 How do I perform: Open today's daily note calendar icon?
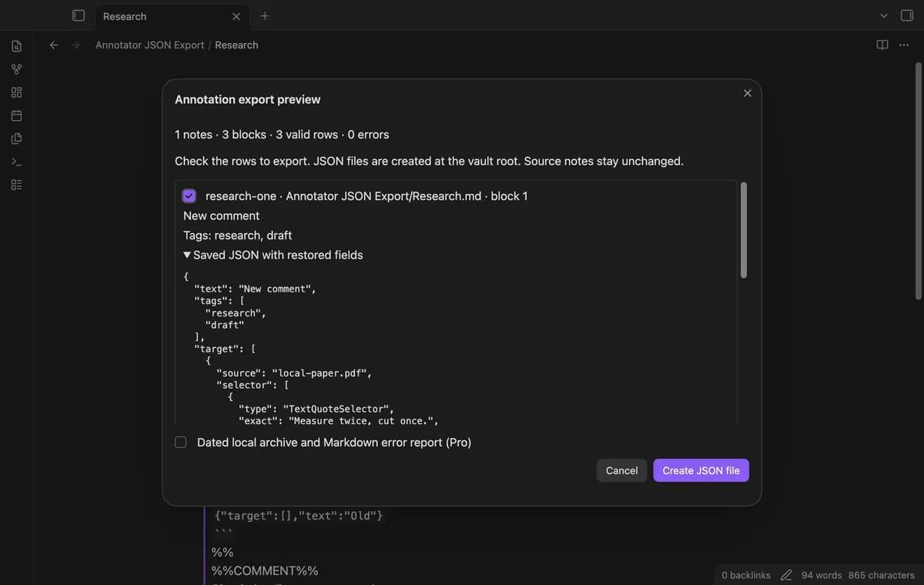click(16, 115)
